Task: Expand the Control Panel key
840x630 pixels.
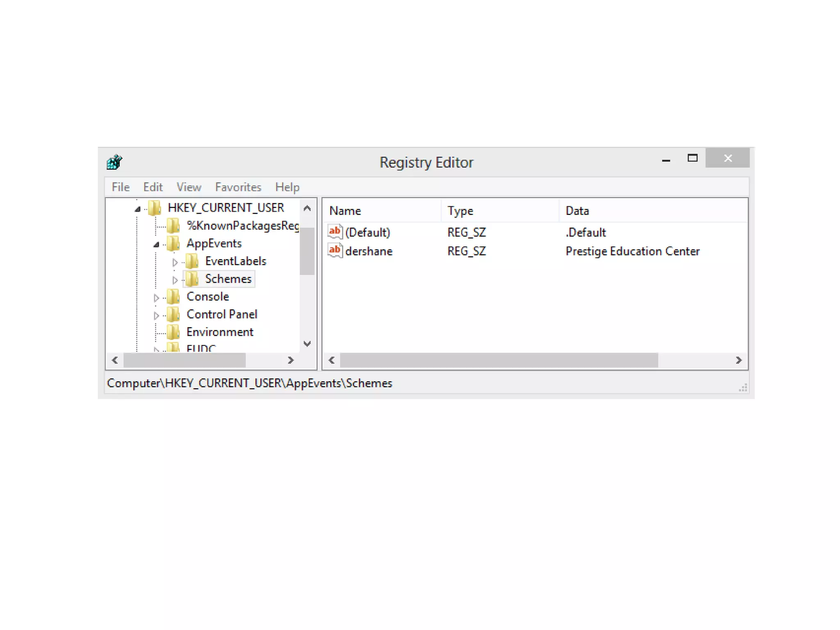Action: [156, 315]
